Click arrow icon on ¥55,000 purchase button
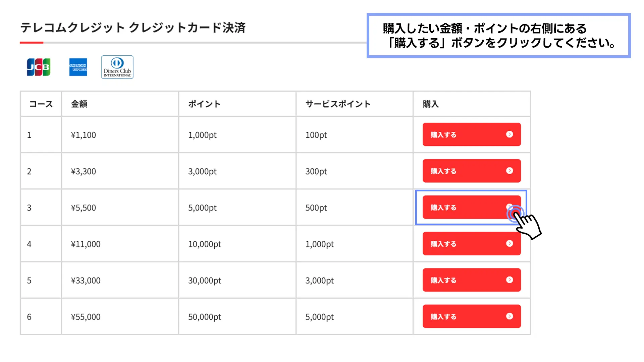Screen dimensions: 644x362 coord(509,316)
